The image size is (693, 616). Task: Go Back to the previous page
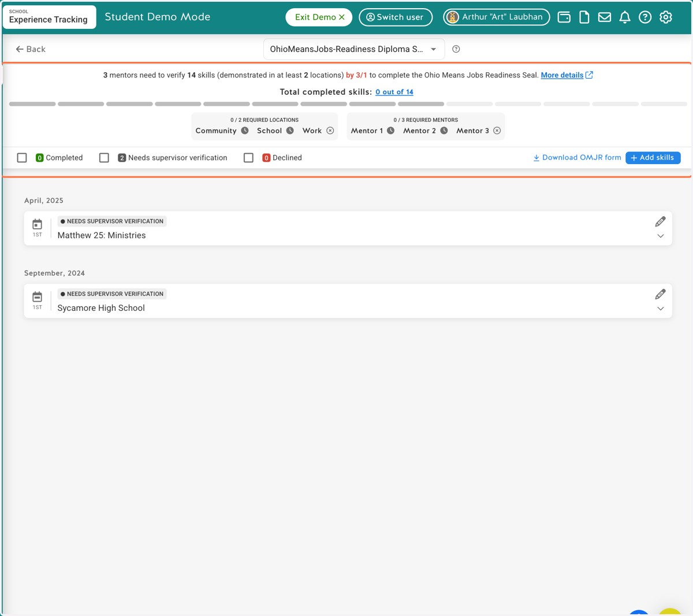31,49
